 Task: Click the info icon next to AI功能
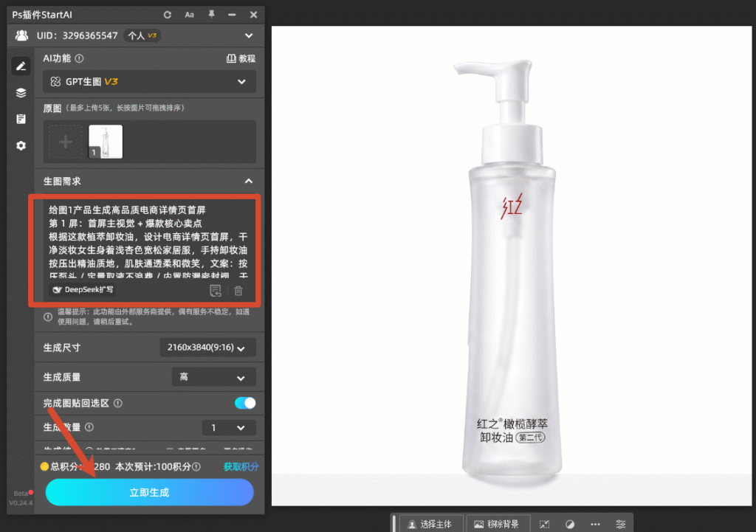pos(80,58)
